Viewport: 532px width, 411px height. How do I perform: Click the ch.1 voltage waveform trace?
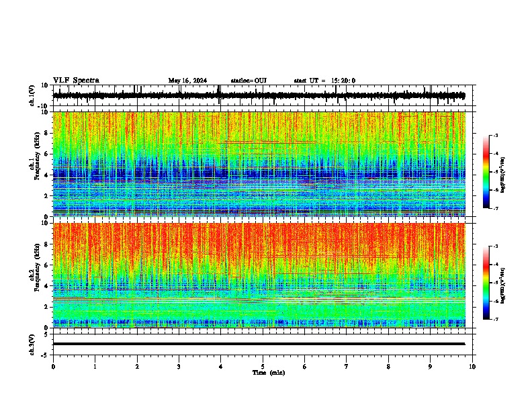[x=259, y=95]
